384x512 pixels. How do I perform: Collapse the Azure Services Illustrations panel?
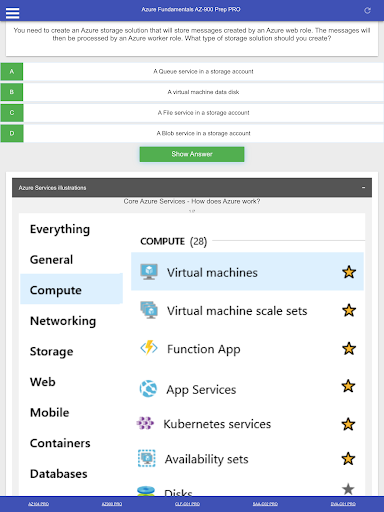(x=363, y=188)
